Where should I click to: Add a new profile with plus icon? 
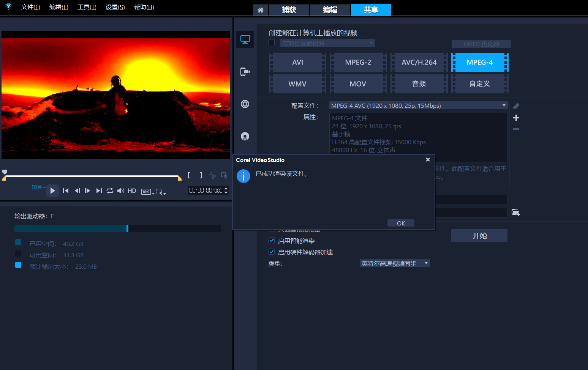tap(516, 118)
